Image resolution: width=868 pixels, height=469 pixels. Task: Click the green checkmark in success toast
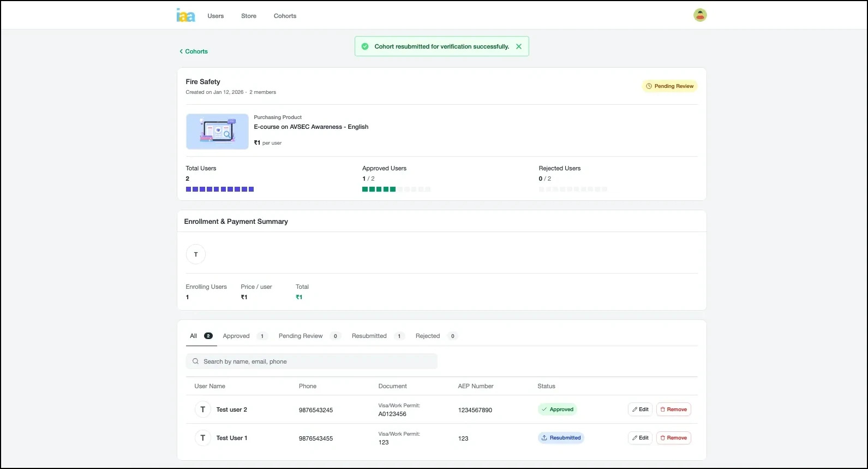click(365, 46)
